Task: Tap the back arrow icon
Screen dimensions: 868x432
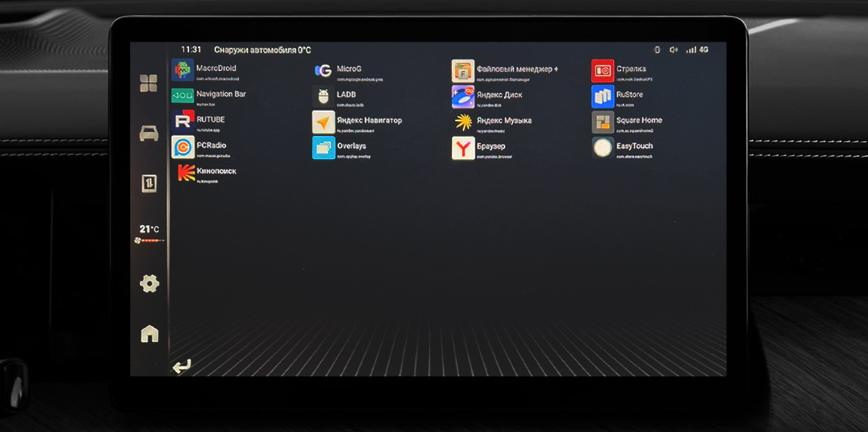Action: (182, 366)
